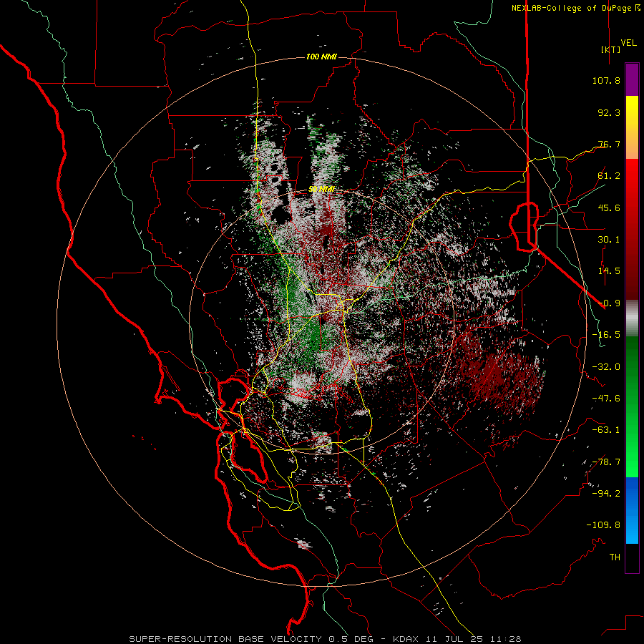Viewport: 644px width, 644px height.
Task: Select the -109.8 velocity label
Action: (603, 525)
